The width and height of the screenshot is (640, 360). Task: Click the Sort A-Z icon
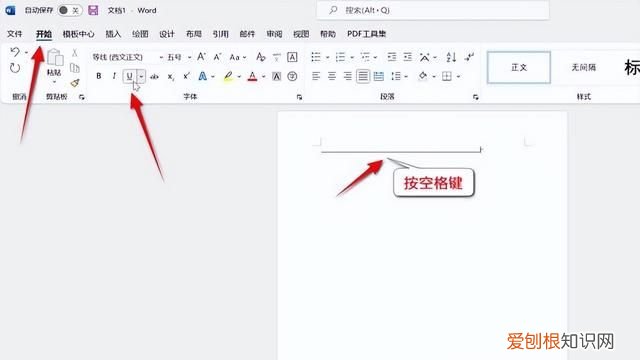(x=451, y=57)
